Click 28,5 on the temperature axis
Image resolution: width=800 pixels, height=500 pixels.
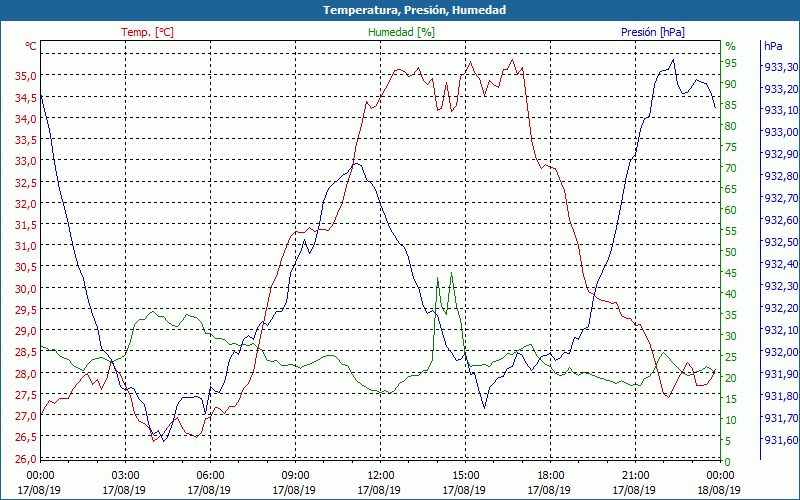[25, 352]
